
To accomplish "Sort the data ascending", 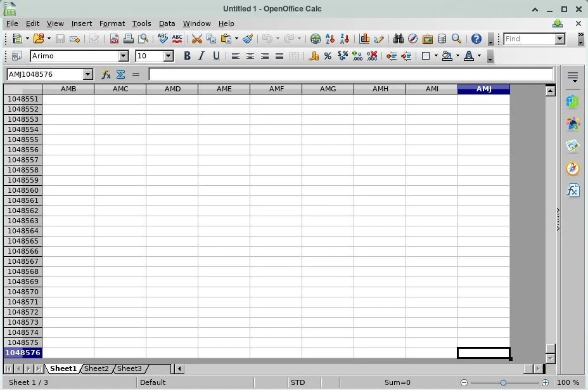I will 329,39.
